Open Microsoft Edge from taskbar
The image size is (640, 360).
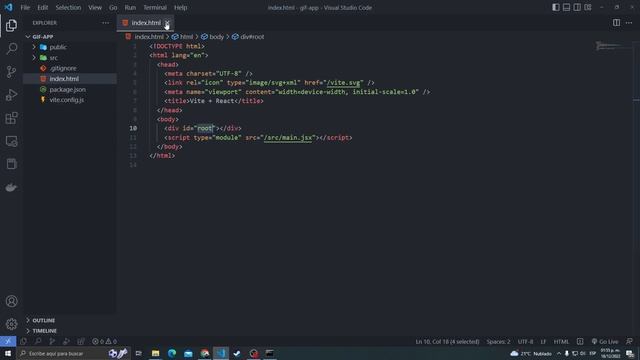172,353
